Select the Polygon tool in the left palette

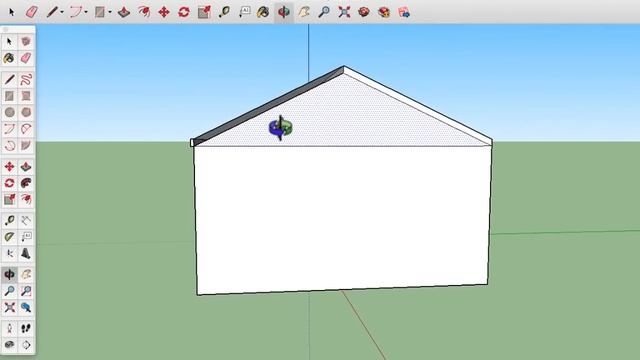click(x=26, y=112)
